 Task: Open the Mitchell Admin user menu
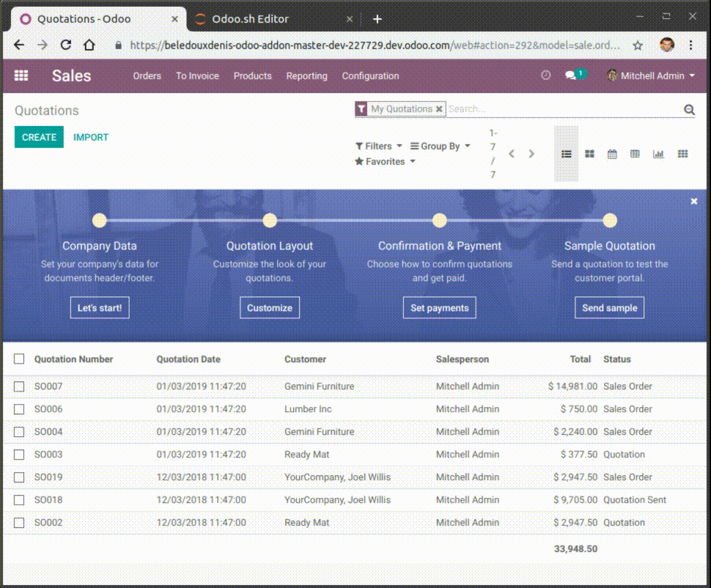tap(651, 76)
